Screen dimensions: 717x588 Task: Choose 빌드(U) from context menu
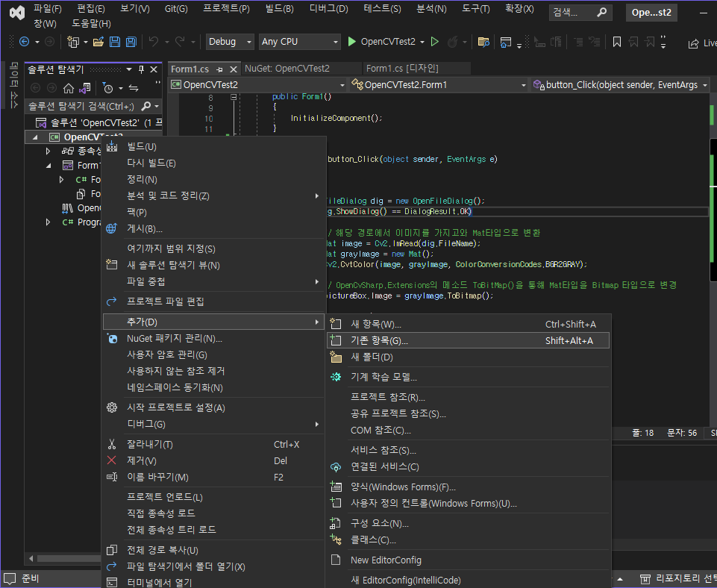pyautogui.click(x=213, y=147)
